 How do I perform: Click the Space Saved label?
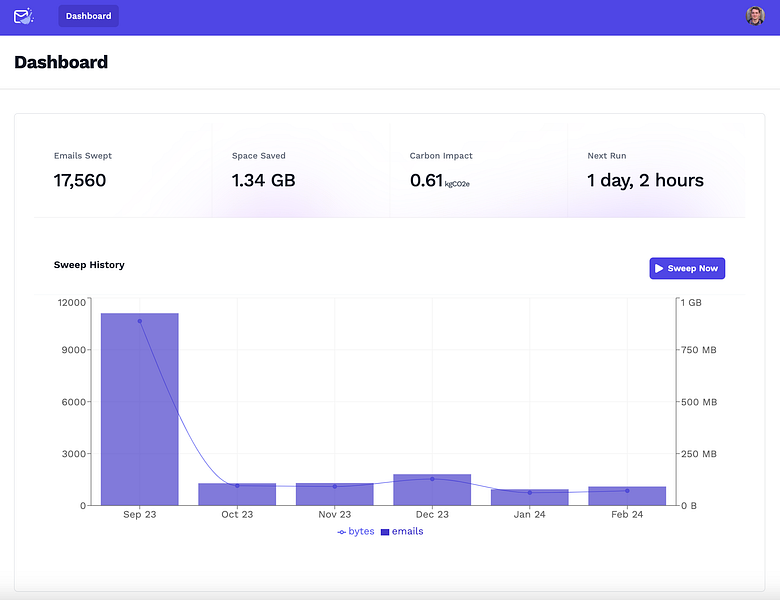click(x=259, y=156)
